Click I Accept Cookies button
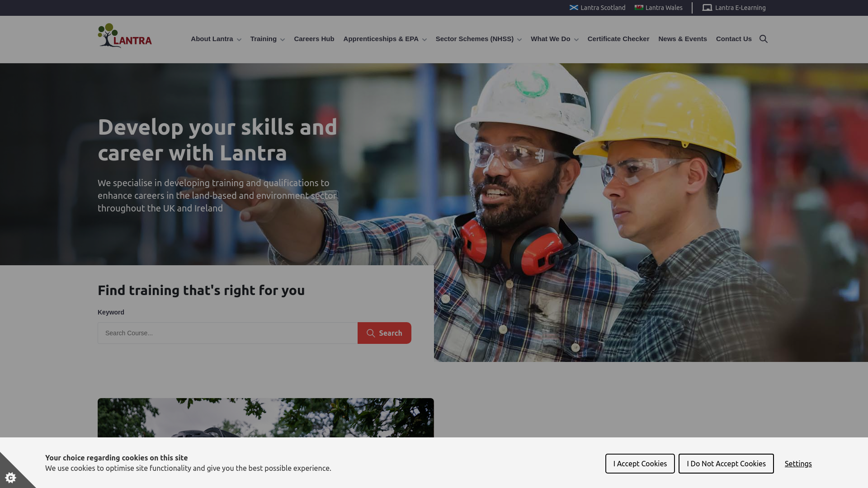The height and width of the screenshot is (488, 868). tap(640, 464)
